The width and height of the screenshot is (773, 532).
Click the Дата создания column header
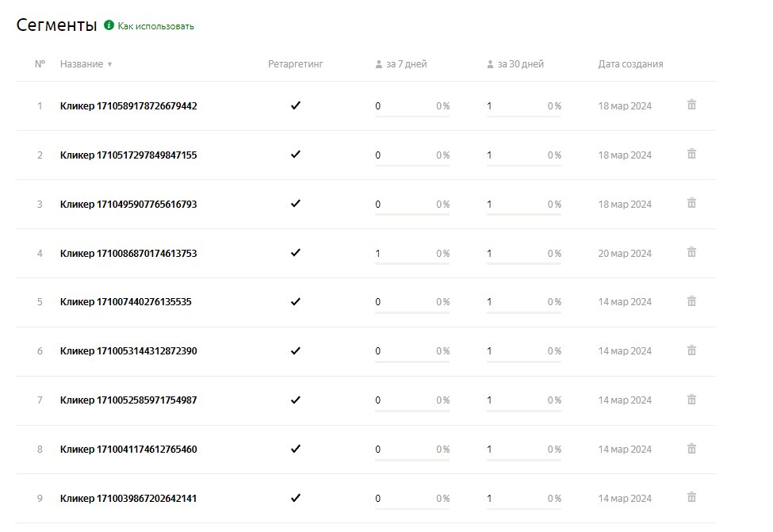630,64
